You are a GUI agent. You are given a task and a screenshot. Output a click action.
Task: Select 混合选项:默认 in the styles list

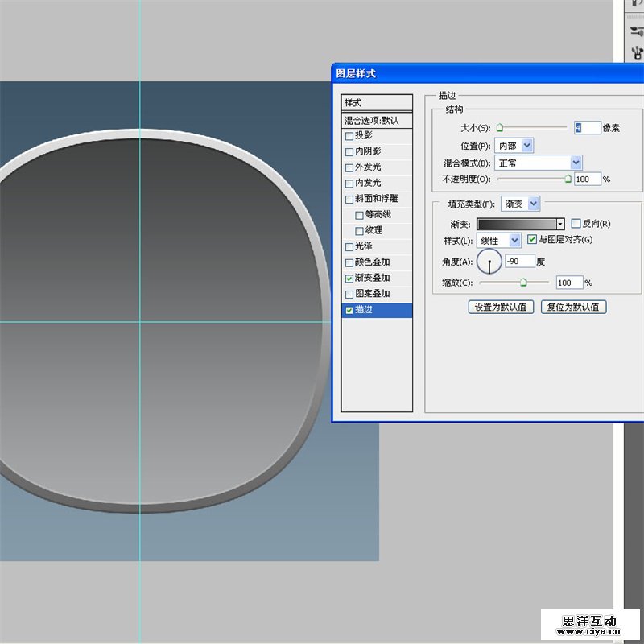[x=377, y=120]
